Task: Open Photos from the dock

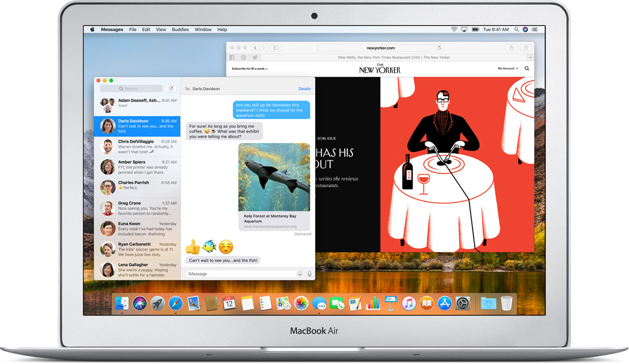Action: pyautogui.click(x=301, y=303)
